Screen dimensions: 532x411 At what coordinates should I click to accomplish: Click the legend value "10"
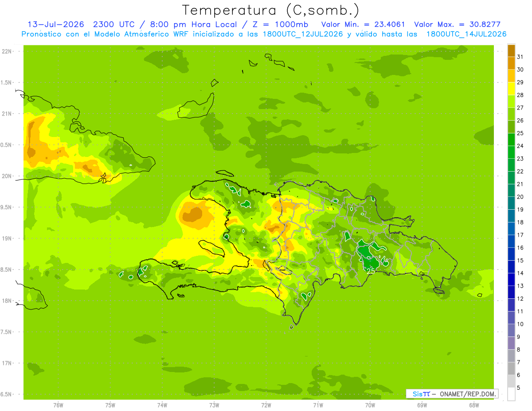(520, 324)
